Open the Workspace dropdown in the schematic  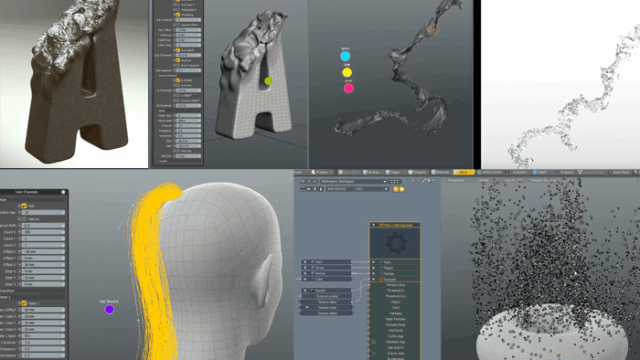click(x=353, y=182)
